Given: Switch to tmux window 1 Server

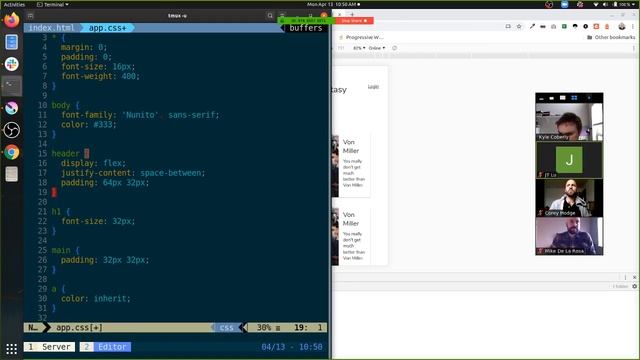Looking at the screenshot, I should pyautogui.click(x=49, y=347).
